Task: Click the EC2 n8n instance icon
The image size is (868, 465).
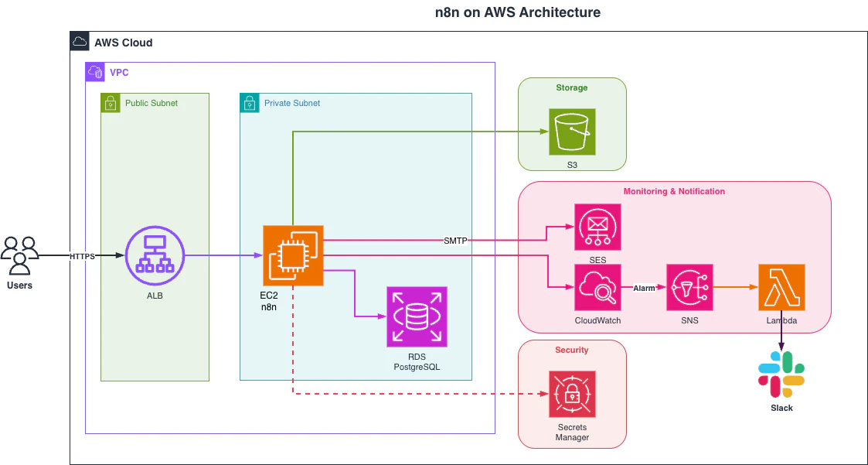Action: coord(293,255)
